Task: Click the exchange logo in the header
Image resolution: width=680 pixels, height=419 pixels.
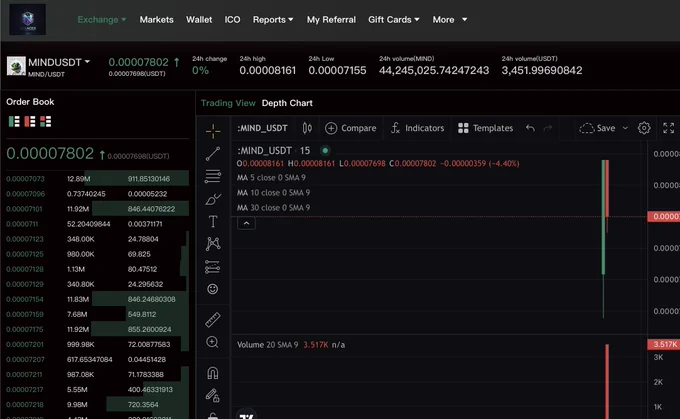Action: pos(27,20)
